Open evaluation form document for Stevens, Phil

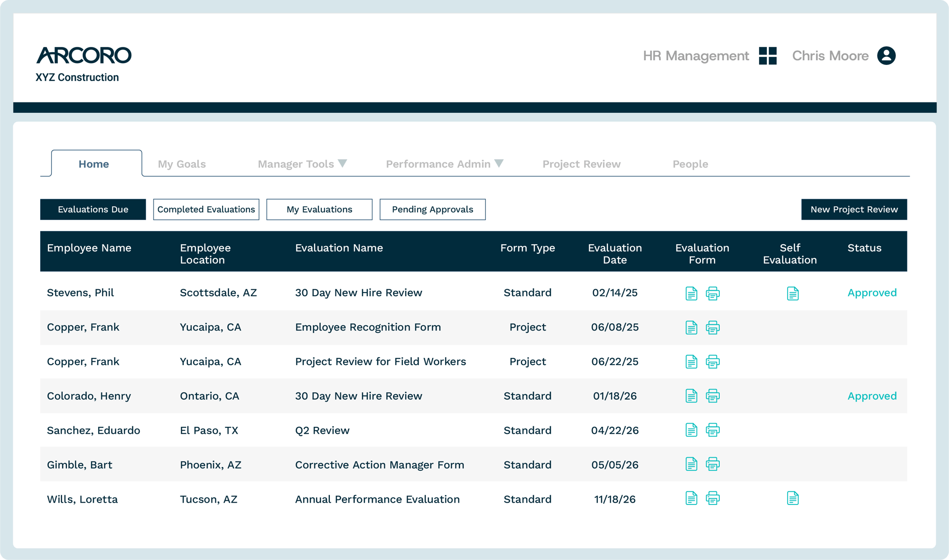pyautogui.click(x=691, y=294)
